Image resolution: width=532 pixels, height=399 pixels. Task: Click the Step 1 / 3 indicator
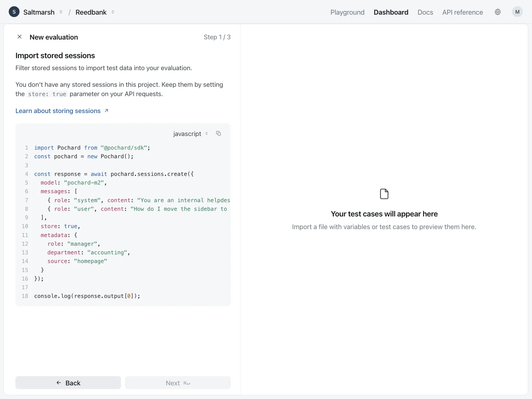pos(217,37)
